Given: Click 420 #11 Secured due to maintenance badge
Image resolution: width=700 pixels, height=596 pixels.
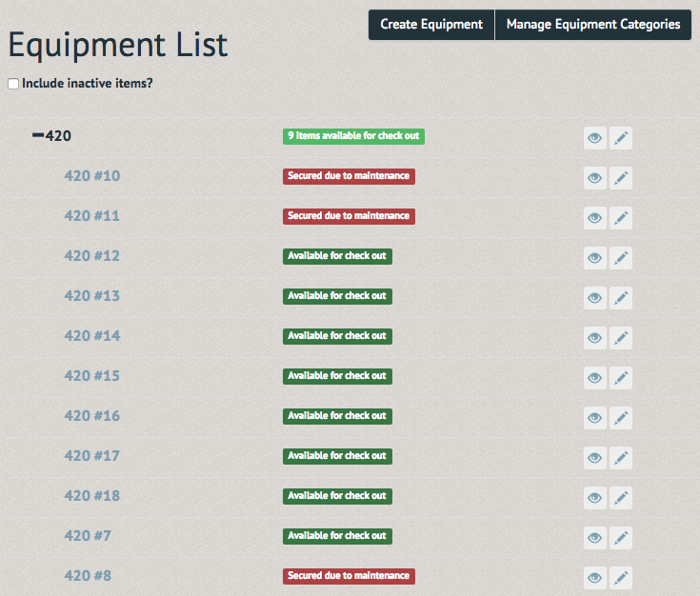Looking at the screenshot, I should pyautogui.click(x=349, y=216).
